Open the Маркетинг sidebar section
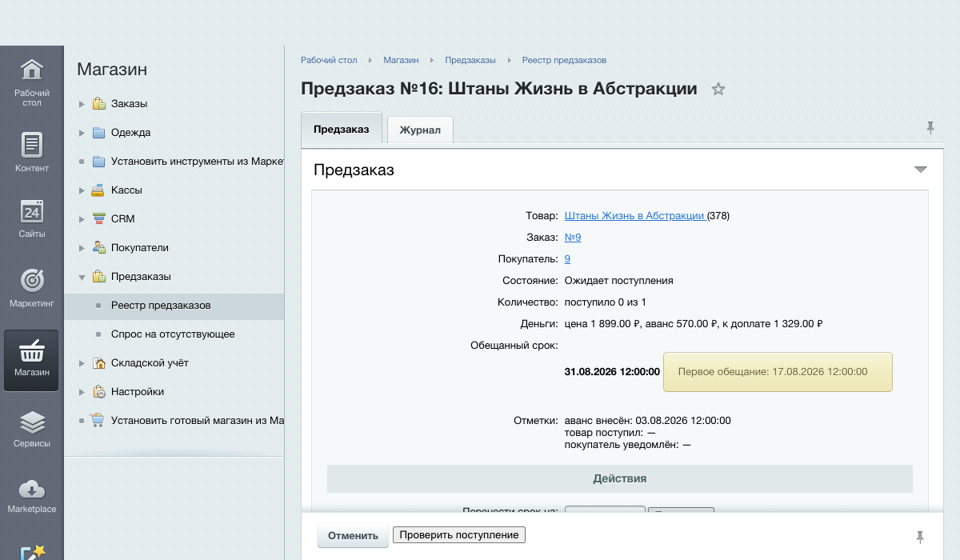The width and height of the screenshot is (960, 560). (31, 288)
